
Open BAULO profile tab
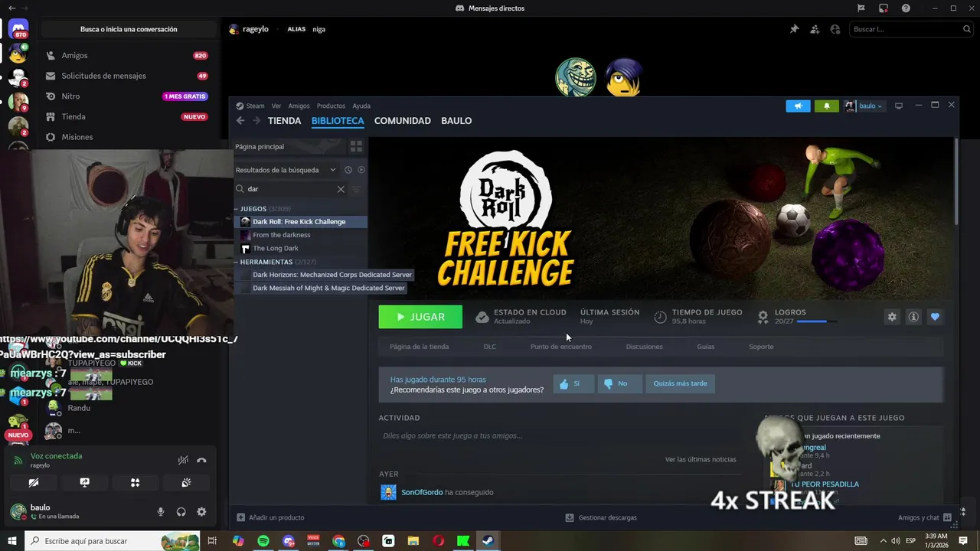[x=456, y=121]
